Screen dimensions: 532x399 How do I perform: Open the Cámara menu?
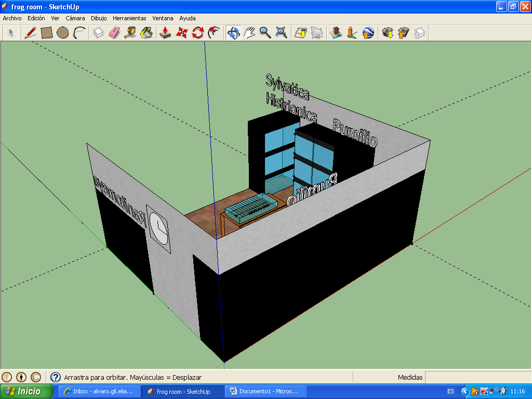tap(75, 18)
